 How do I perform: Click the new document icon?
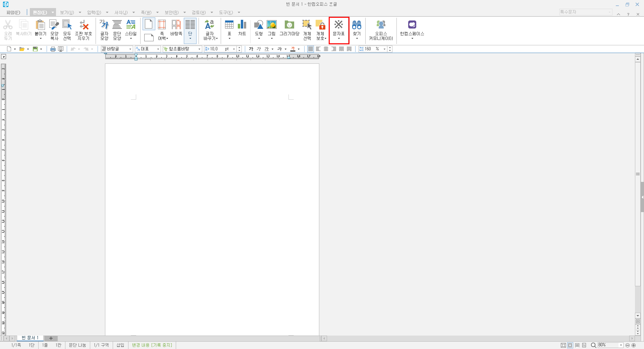point(9,49)
